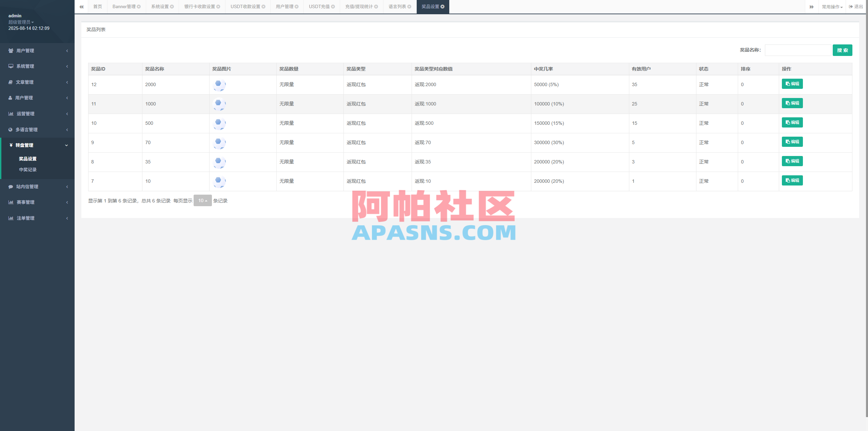Edit prize with ID 12
Image resolution: width=868 pixels, height=431 pixels.
(x=792, y=84)
